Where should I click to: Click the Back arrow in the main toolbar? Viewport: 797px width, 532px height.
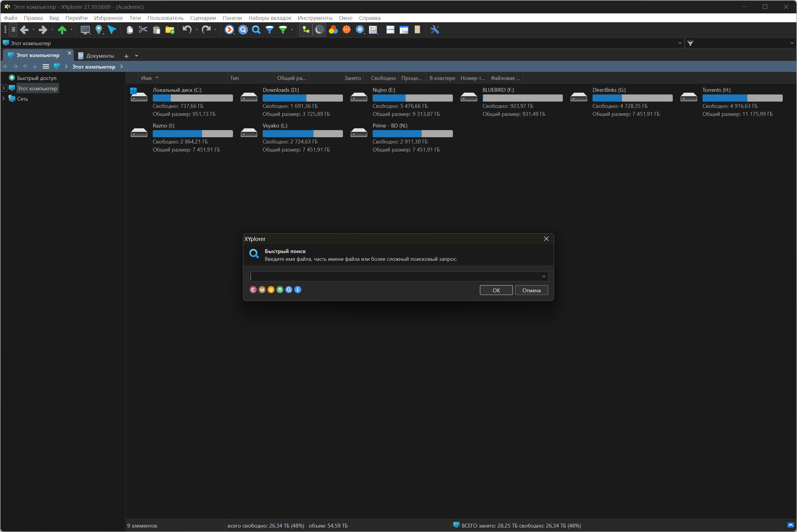tap(24, 30)
